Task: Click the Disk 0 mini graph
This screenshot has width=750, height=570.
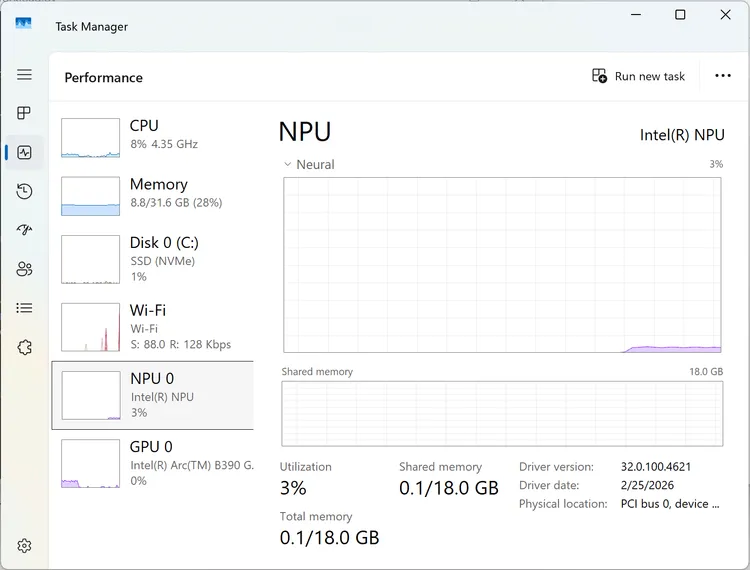Action: tap(90, 259)
